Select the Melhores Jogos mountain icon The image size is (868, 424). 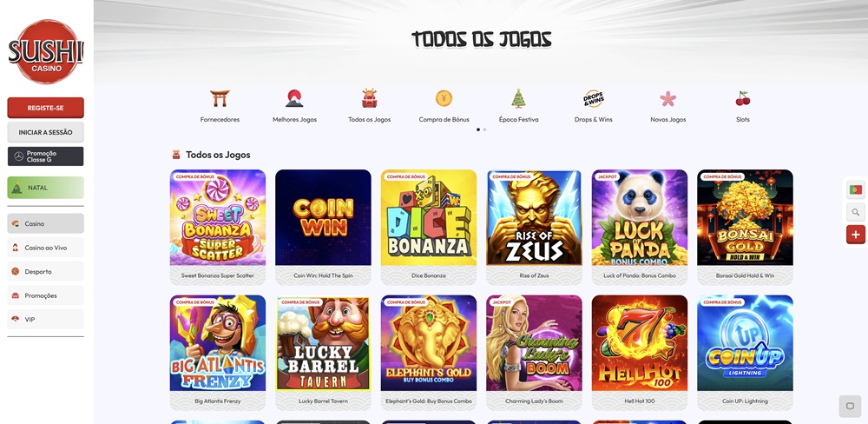(x=294, y=99)
